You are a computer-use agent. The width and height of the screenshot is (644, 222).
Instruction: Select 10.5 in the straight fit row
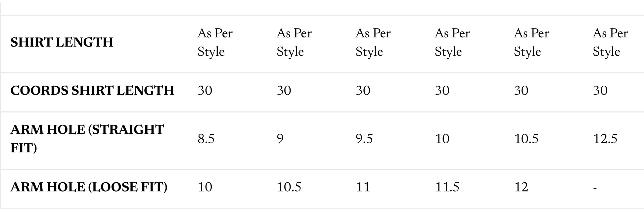[x=526, y=139]
